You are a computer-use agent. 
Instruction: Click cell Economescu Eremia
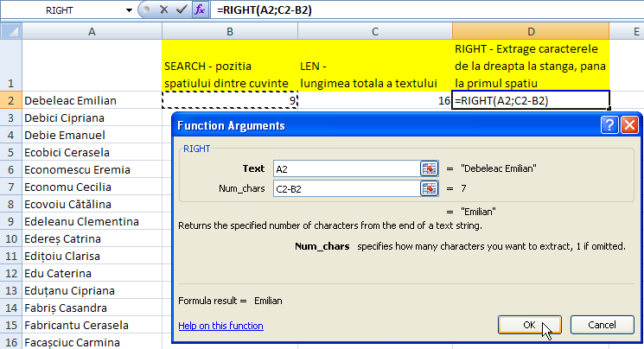click(x=92, y=169)
